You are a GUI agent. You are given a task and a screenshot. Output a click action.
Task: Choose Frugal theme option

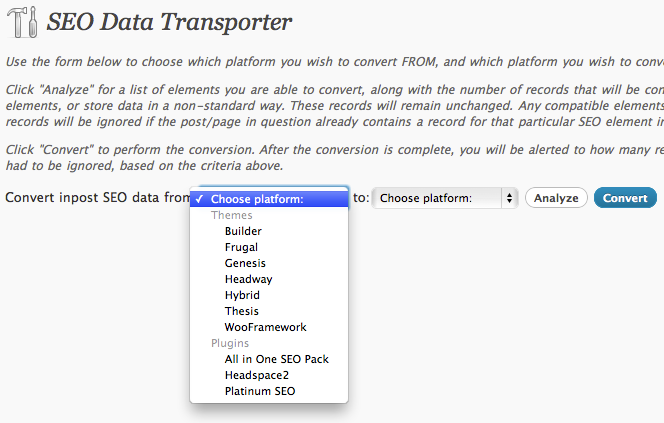241,247
